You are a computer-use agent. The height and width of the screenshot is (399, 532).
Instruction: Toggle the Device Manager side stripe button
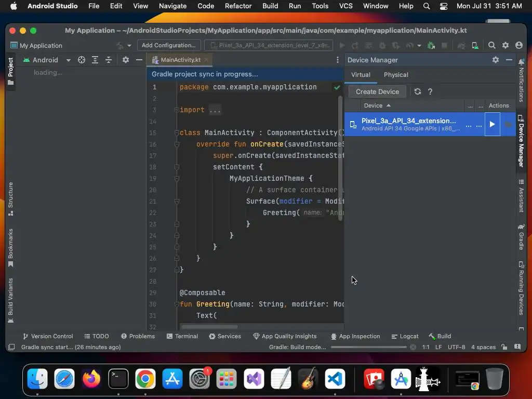coord(521,141)
